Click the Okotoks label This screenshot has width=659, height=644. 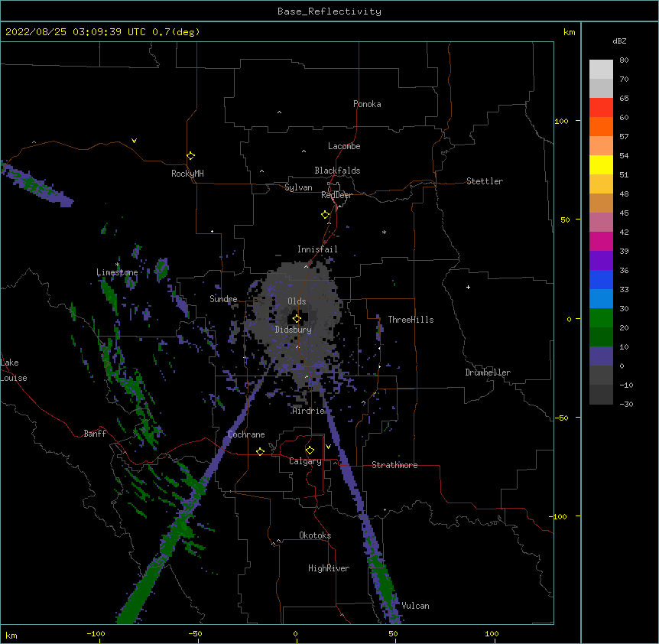315,535
